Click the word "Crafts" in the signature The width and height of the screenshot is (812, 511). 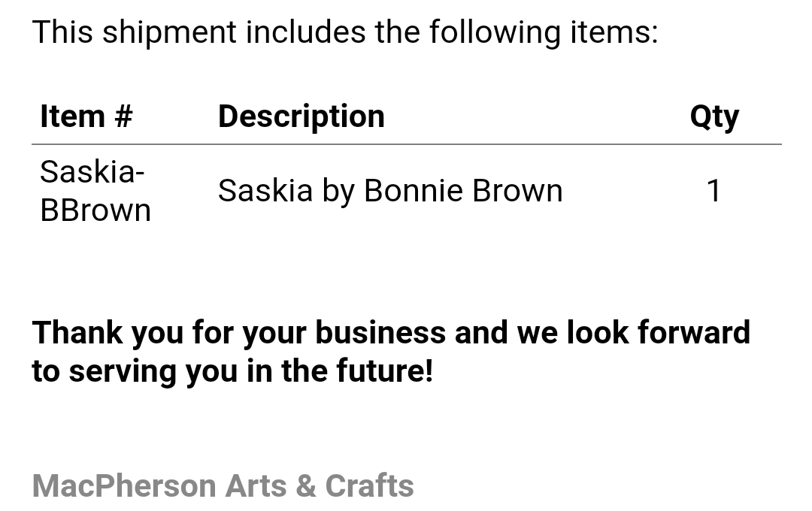pyautogui.click(x=370, y=486)
